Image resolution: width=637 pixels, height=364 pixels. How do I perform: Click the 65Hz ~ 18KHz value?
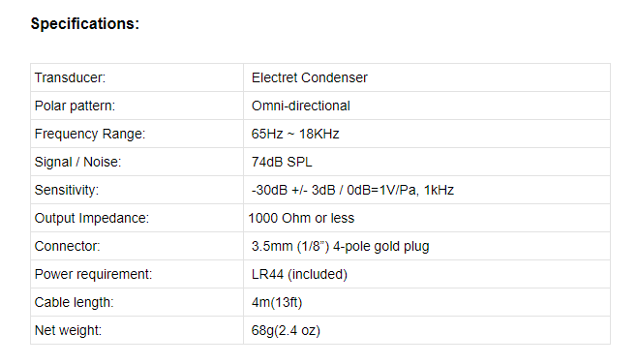coord(295,134)
